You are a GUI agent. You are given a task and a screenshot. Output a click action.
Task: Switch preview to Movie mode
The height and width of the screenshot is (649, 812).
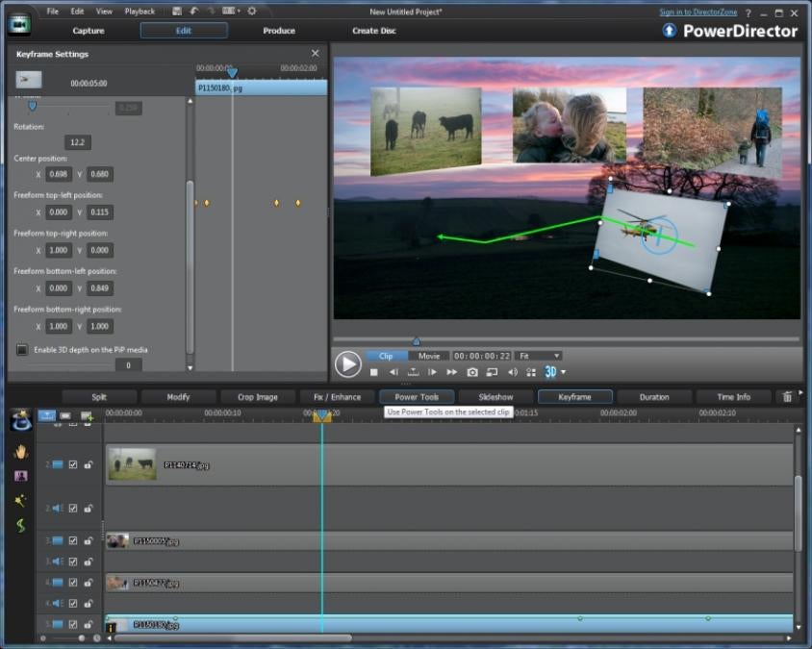(429, 356)
